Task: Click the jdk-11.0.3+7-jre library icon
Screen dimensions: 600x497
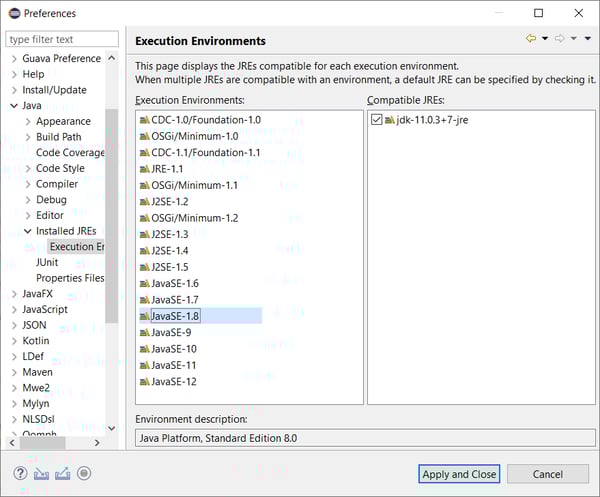Action: coord(389,120)
